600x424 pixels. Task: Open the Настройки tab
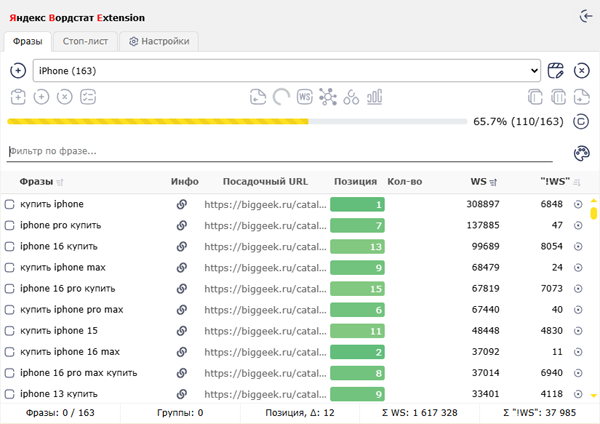[x=159, y=41]
